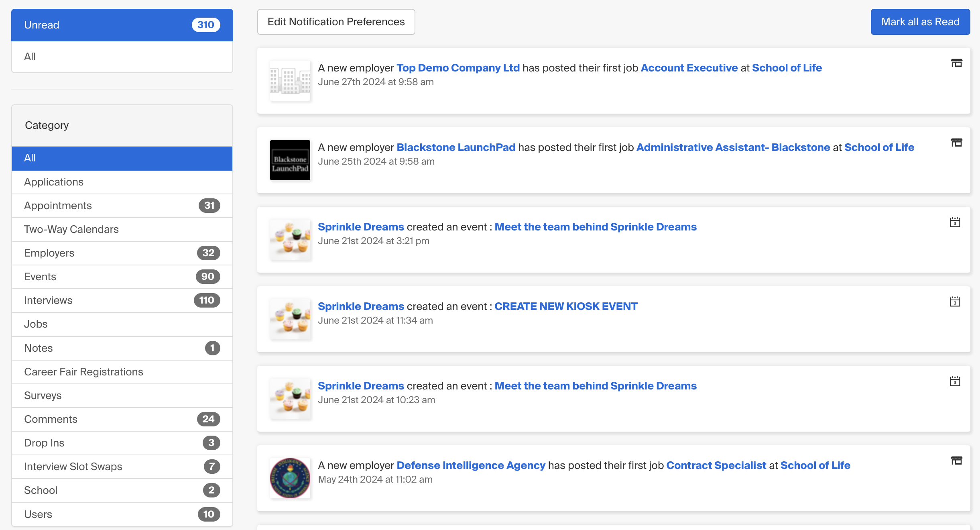Click the 90 badge beside Events
980x530 pixels.
click(207, 277)
